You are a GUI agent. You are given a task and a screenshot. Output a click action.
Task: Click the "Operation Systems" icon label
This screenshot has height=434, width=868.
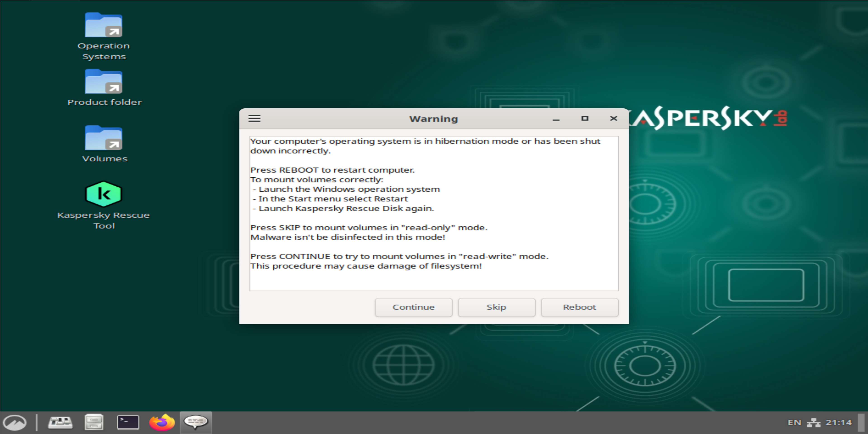(104, 51)
